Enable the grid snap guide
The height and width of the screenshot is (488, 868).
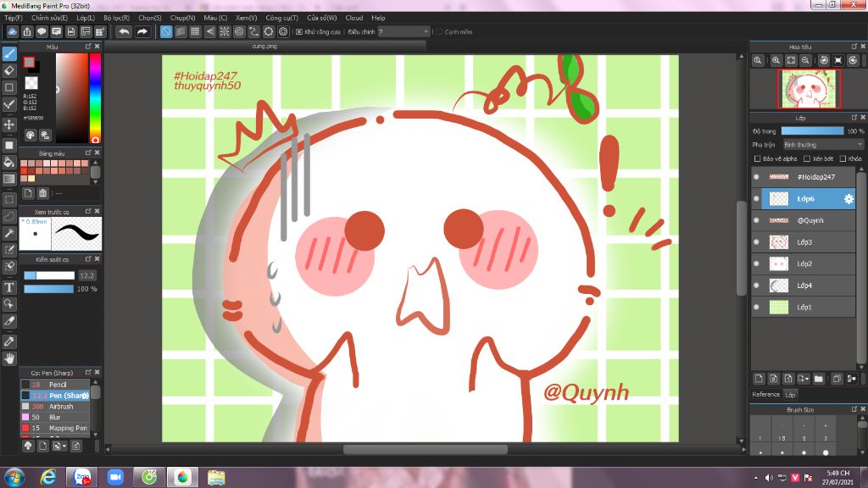point(195,31)
